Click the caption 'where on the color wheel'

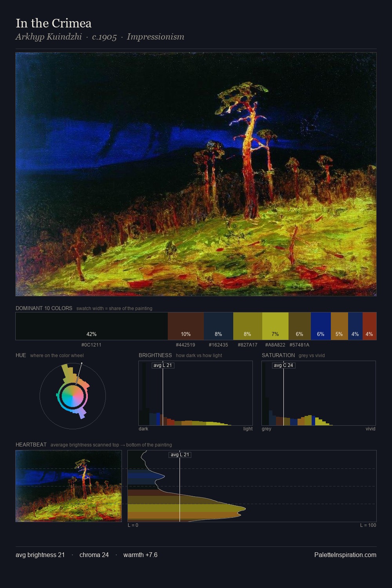point(57,356)
